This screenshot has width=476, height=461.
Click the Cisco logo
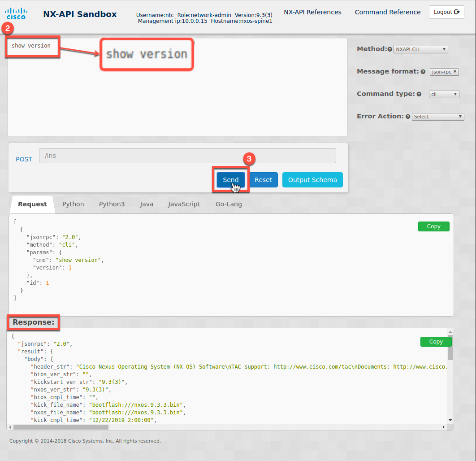16,13
